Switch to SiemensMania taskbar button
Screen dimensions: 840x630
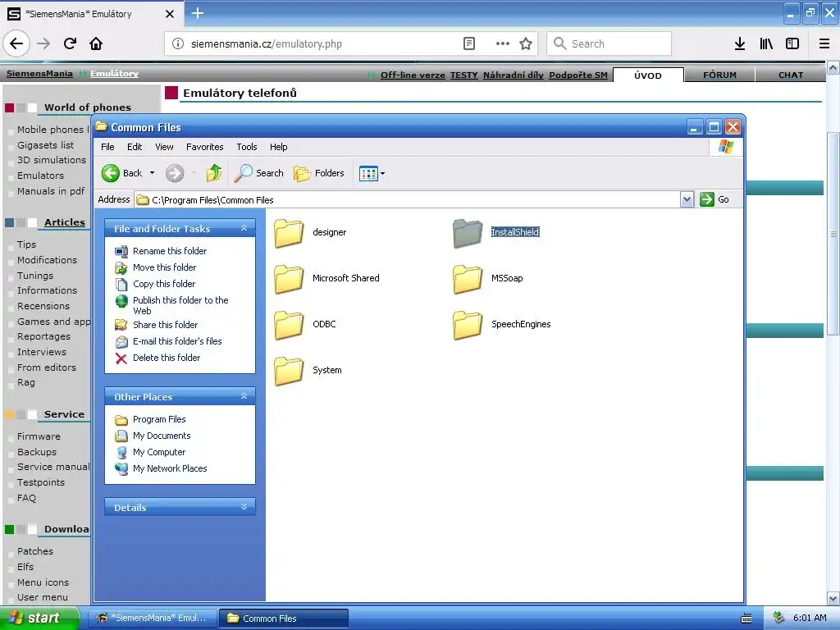[151, 619]
